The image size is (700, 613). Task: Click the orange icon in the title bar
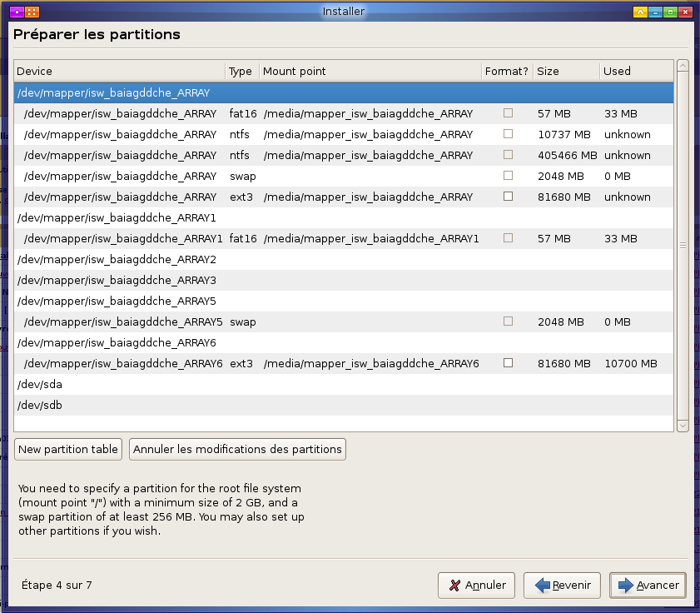[x=31, y=12]
